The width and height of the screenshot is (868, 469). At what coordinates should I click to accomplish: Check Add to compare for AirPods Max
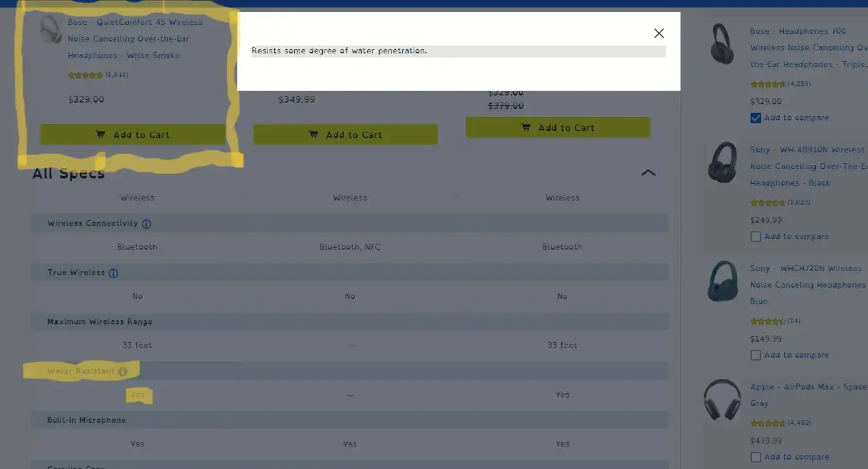(755, 457)
